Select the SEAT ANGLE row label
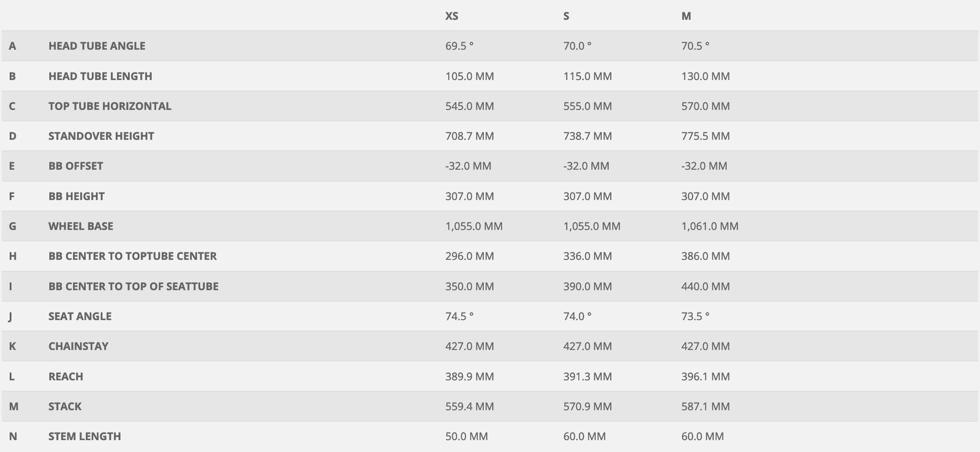This screenshot has width=980, height=452. (x=80, y=316)
